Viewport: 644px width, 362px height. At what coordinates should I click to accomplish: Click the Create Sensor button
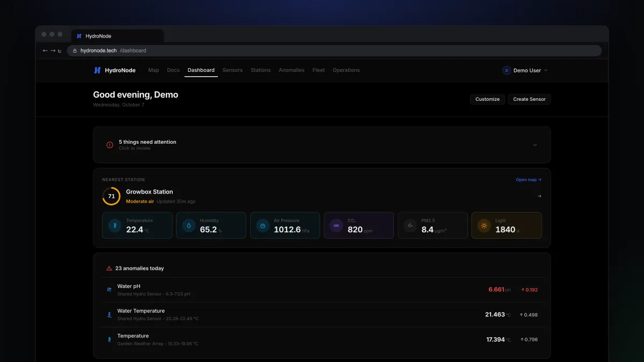coord(529,99)
